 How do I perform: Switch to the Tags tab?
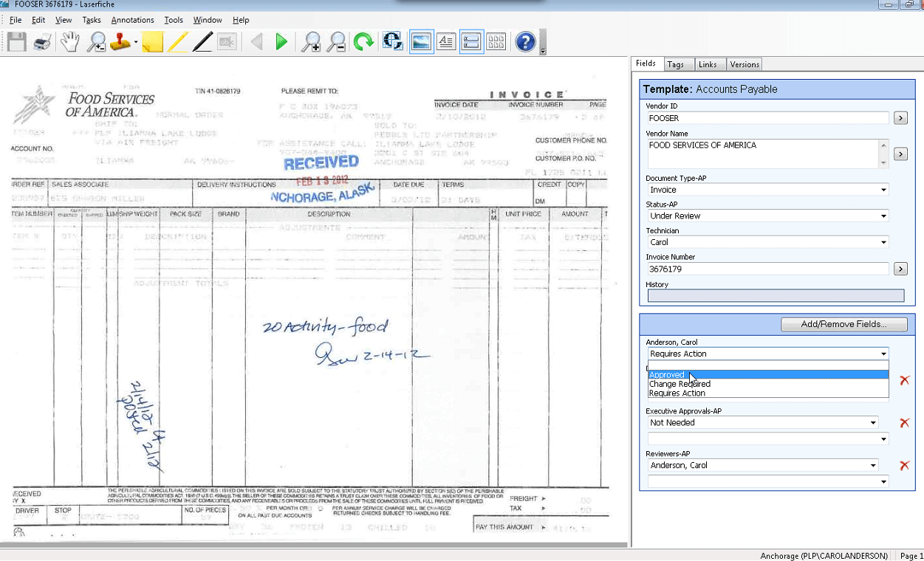676,64
